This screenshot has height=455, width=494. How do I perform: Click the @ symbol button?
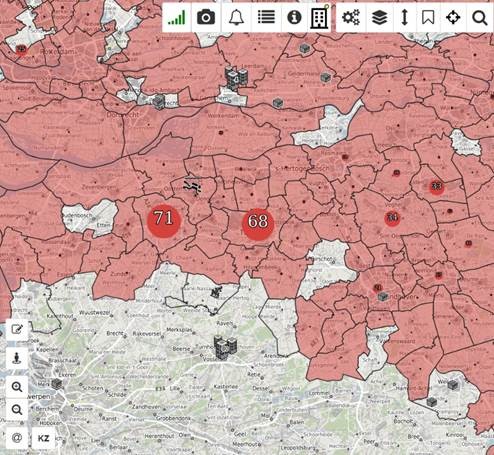(x=17, y=438)
